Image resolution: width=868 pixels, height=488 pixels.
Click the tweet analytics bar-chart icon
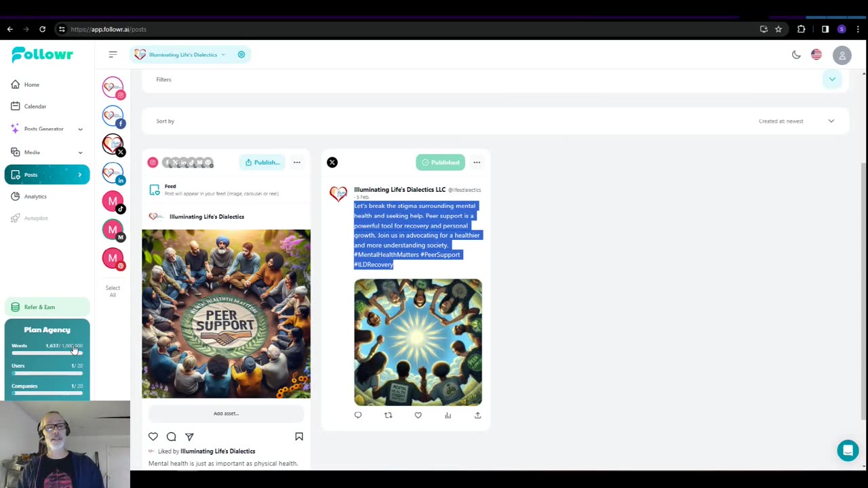point(448,415)
